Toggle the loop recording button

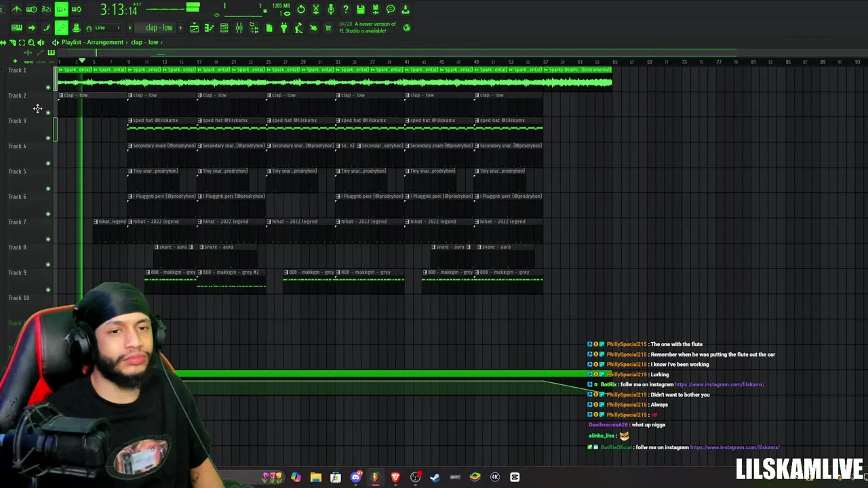[76, 9]
